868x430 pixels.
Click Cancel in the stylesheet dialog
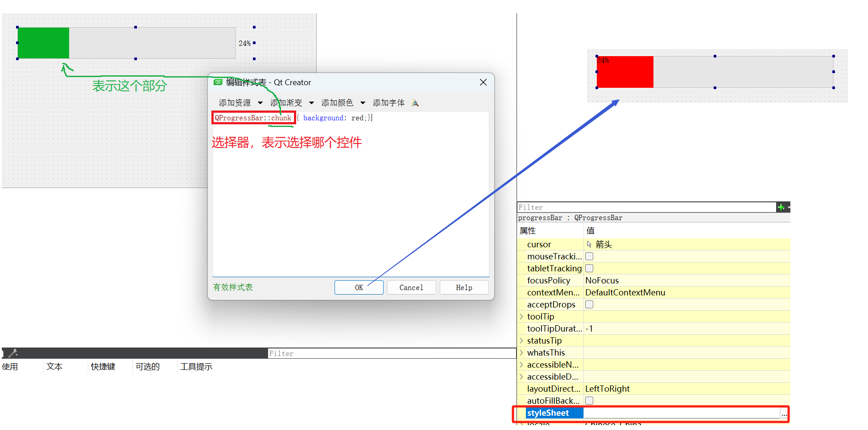[x=411, y=287]
